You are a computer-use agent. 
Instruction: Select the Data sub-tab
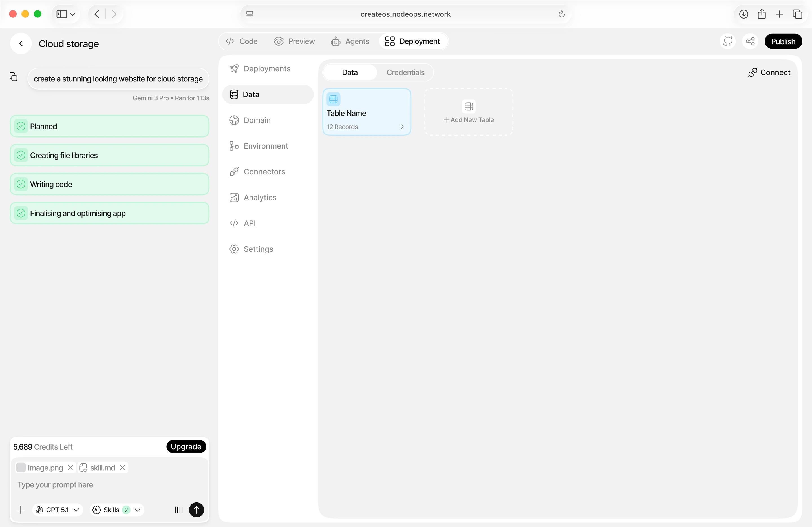[350, 72]
